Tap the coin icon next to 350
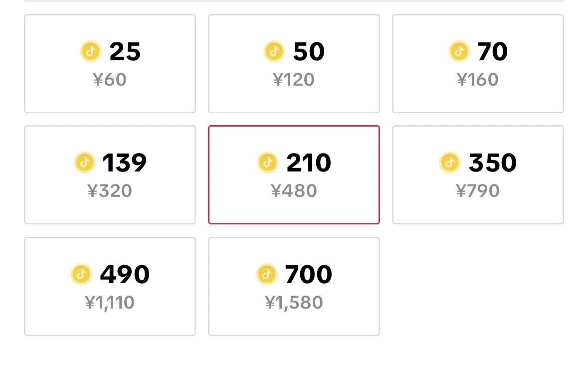 450,163
